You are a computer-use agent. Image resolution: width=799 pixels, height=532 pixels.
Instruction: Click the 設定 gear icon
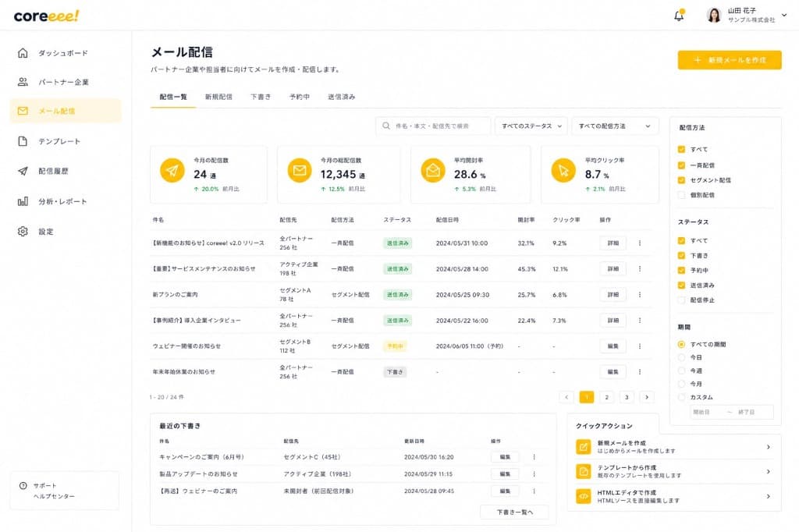23,232
